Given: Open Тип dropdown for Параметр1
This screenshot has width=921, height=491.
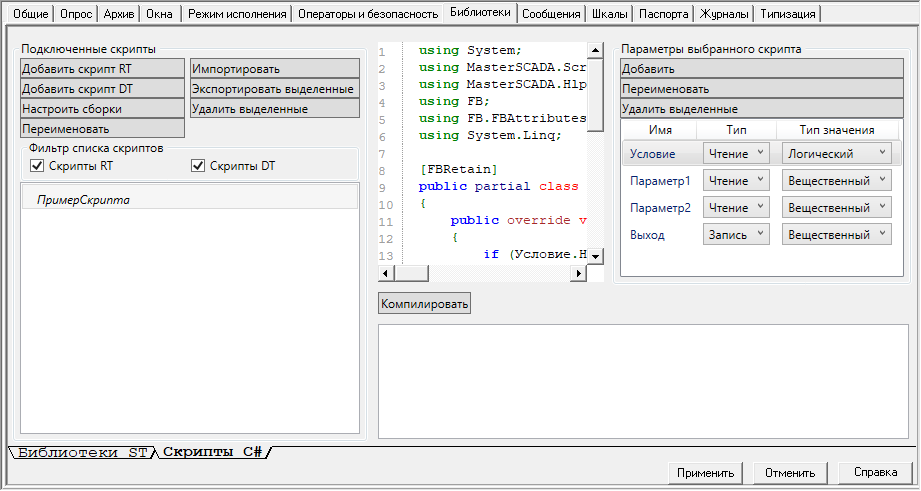Looking at the screenshot, I should [736, 180].
